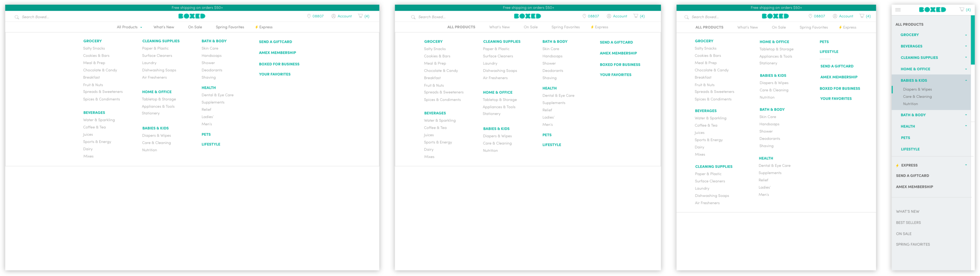Image resolution: width=980 pixels, height=276 pixels.
Task: Select What's New tab in first mockup
Action: pyautogui.click(x=164, y=27)
